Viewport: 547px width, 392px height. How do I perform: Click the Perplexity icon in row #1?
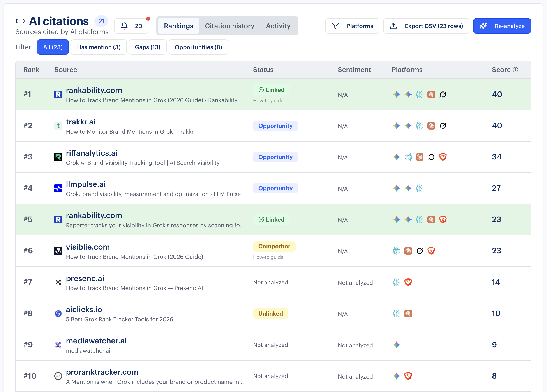point(420,94)
